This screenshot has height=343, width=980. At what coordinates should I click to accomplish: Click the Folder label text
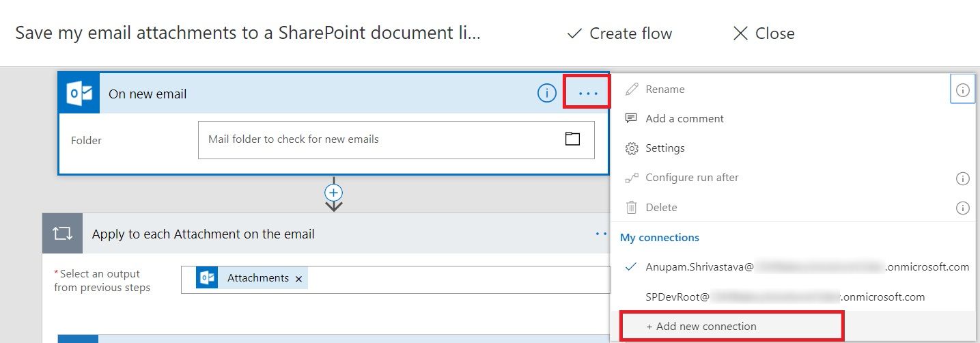coord(86,140)
